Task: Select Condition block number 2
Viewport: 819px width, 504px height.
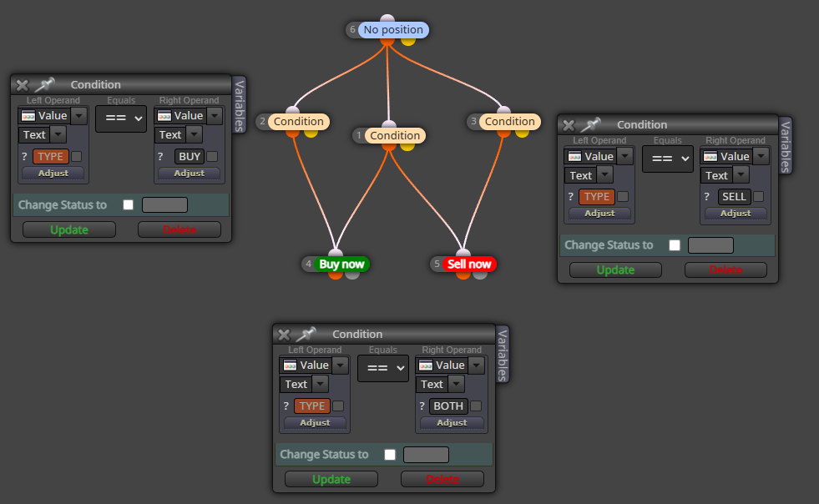Action: 299,122
